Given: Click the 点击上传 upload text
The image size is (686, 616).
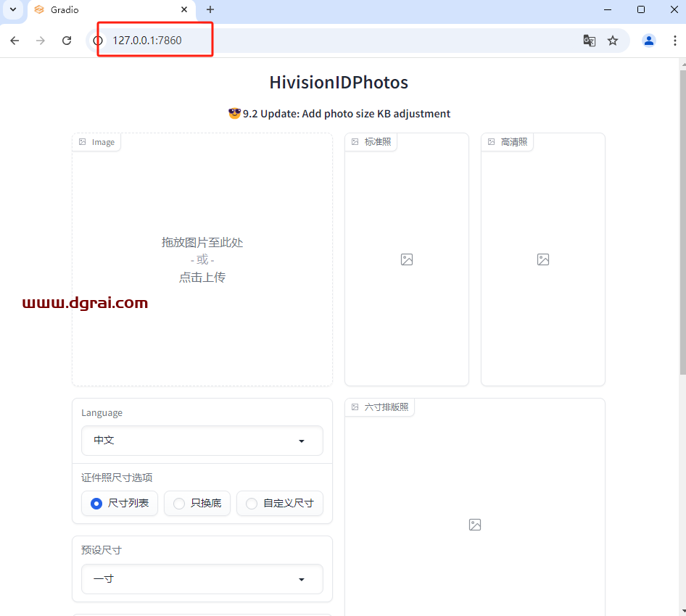Looking at the screenshot, I should [202, 277].
